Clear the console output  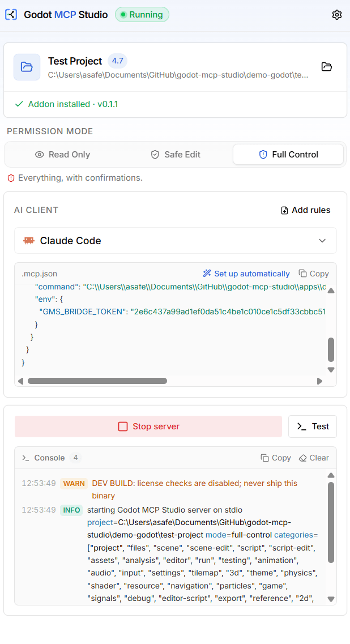(x=314, y=458)
